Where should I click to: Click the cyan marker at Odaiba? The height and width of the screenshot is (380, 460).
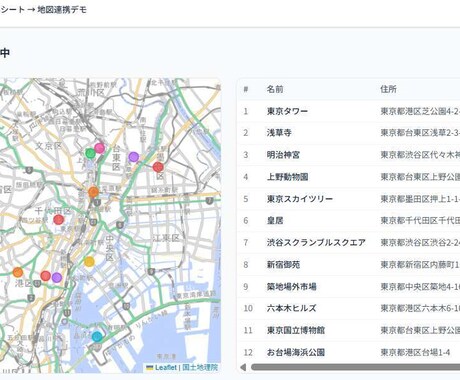coord(97,337)
